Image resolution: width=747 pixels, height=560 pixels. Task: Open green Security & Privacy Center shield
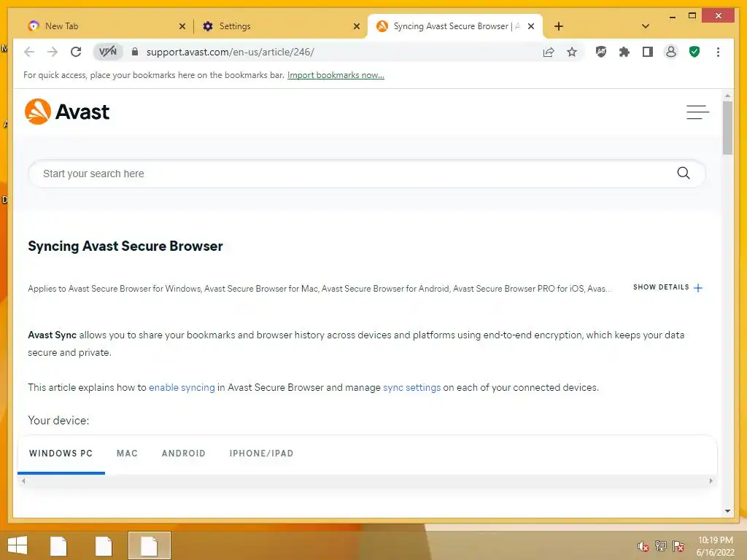[694, 52]
